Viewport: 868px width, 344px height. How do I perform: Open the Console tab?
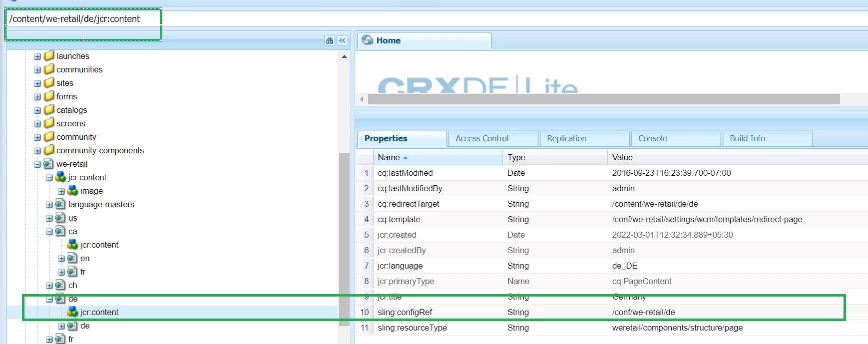(676, 138)
